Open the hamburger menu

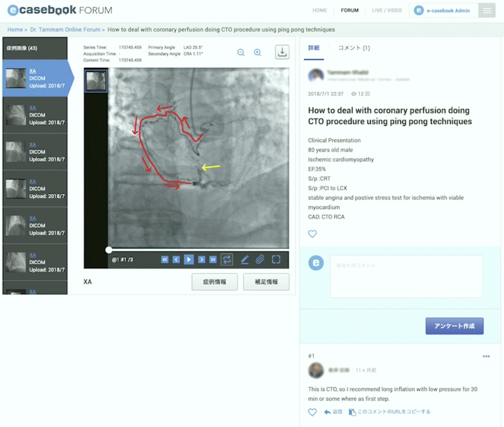[x=487, y=10]
